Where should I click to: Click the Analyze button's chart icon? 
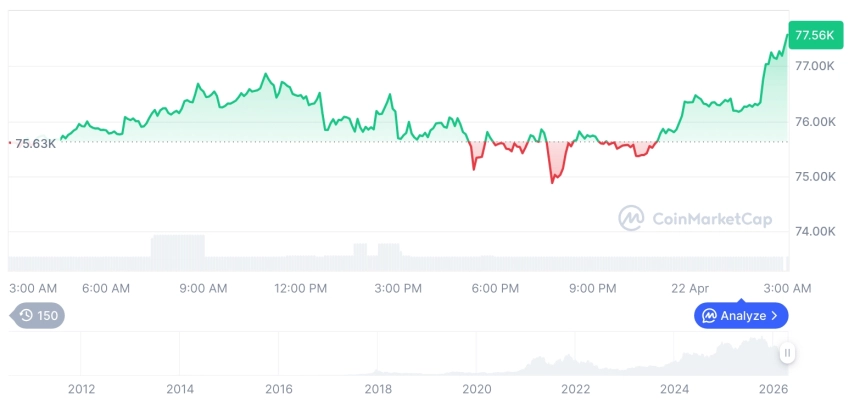[x=709, y=316]
